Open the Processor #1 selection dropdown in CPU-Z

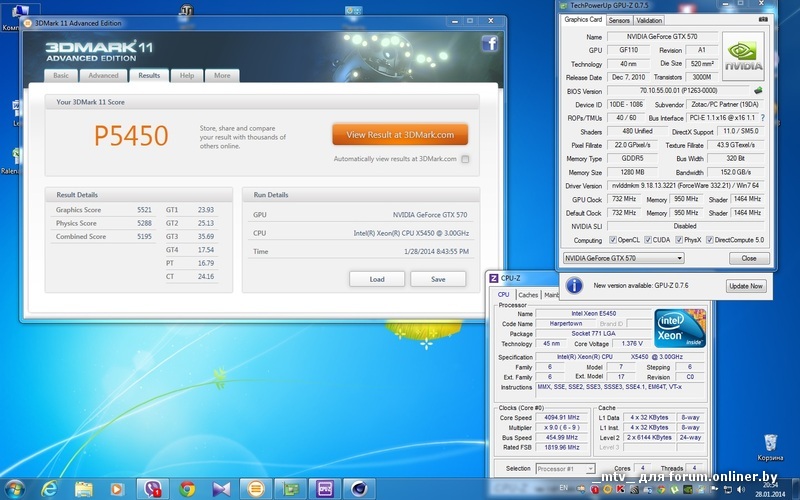coord(565,468)
